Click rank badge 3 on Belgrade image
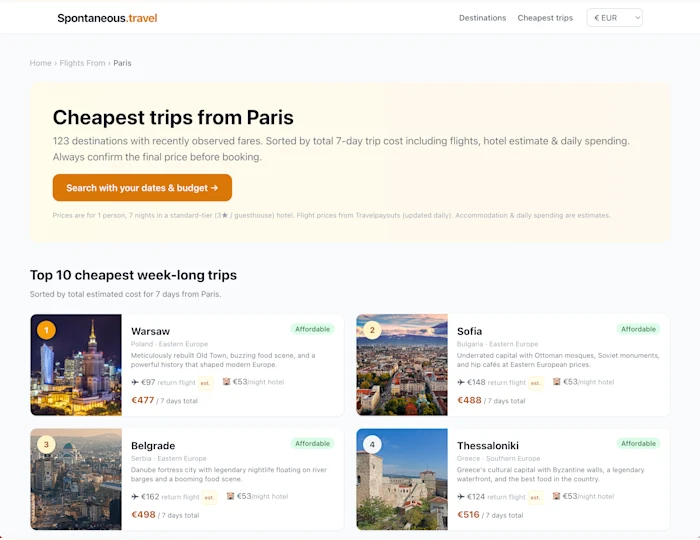Image resolution: width=700 pixels, height=540 pixels. 46,444
